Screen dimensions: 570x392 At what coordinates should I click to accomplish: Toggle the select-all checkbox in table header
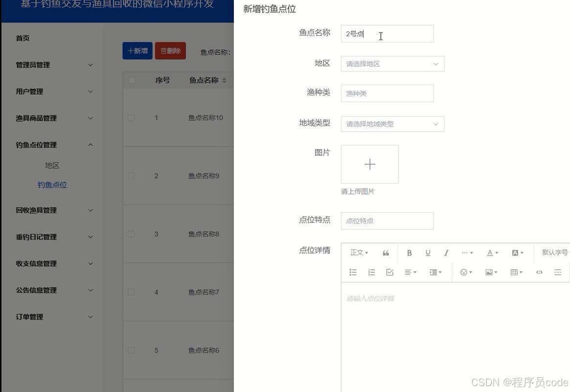[132, 80]
